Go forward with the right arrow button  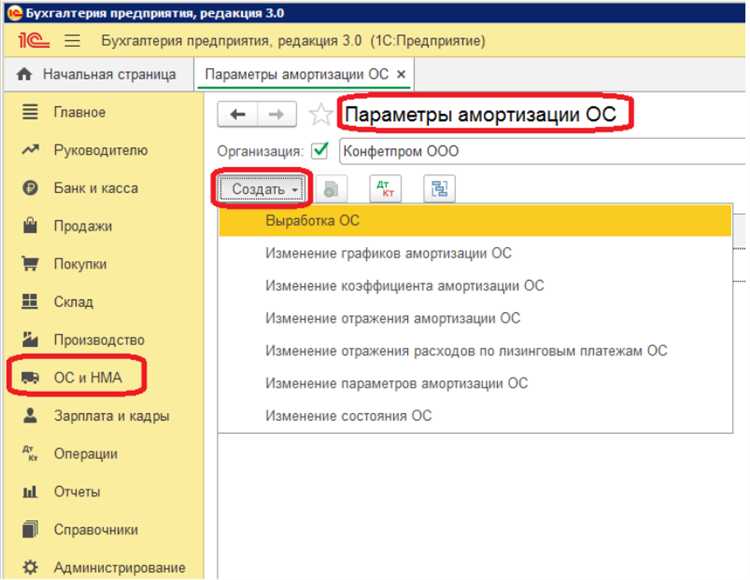pos(276,114)
